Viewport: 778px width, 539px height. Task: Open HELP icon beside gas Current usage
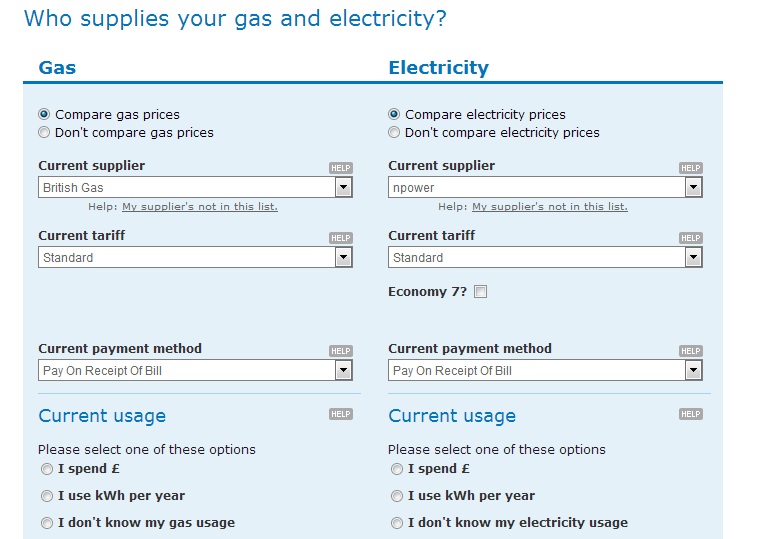click(x=341, y=414)
